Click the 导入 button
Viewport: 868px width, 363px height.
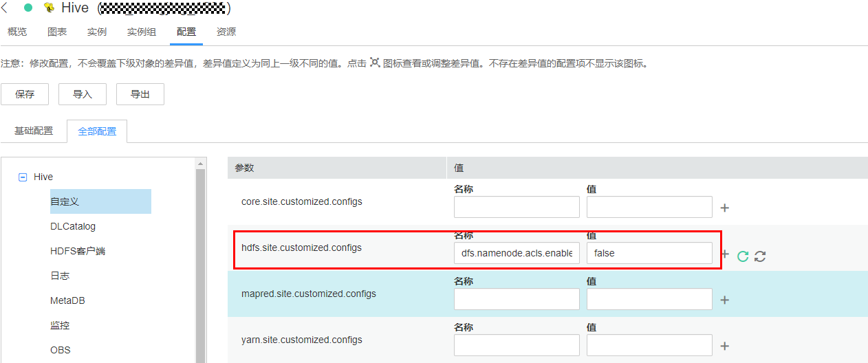83,94
